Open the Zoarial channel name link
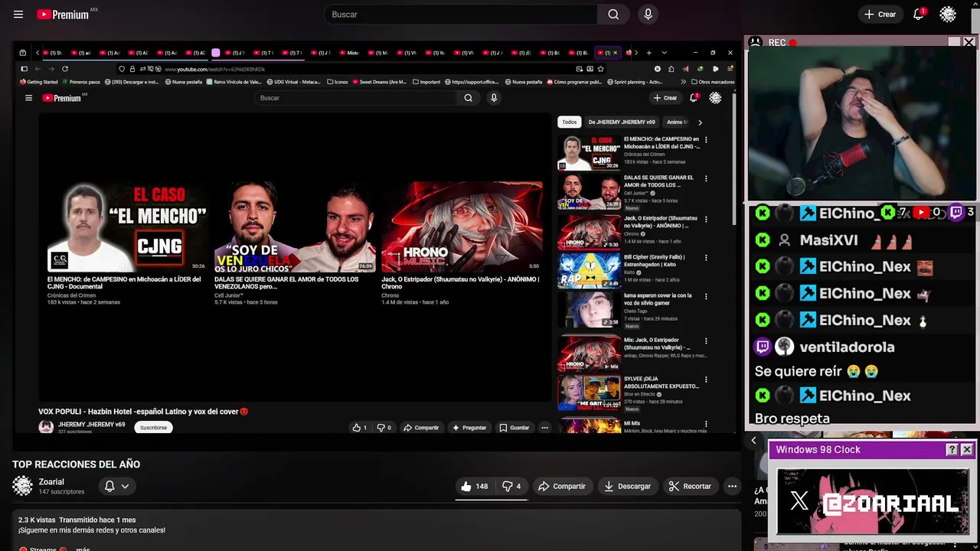Viewport: 980px width, 551px height. pyautogui.click(x=51, y=482)
